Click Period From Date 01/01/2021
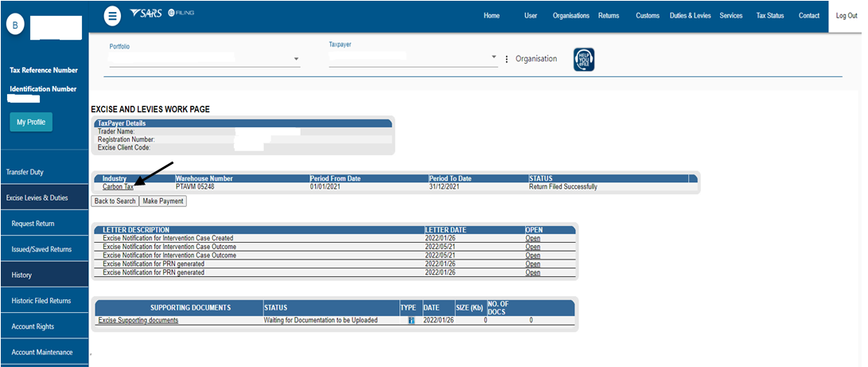 [x=325, y=187]
